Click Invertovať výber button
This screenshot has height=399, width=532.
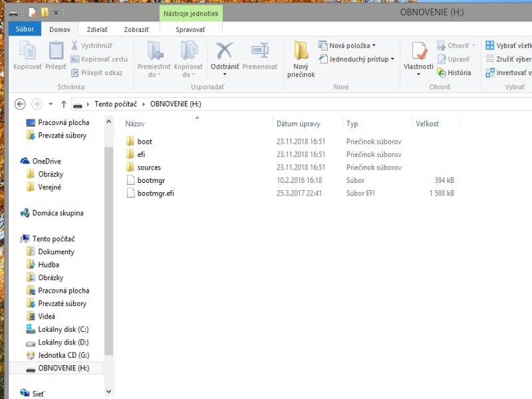coord(509,72)
